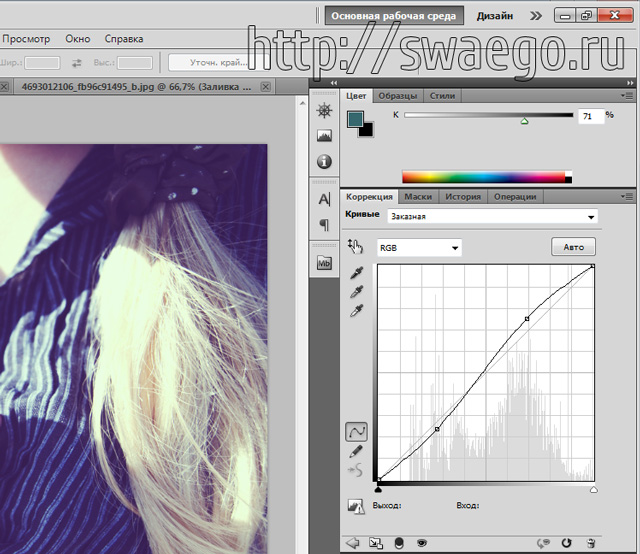This screenshot has height=554, width=640.
Task: Click the Авто button
Action: click(573, 247)
